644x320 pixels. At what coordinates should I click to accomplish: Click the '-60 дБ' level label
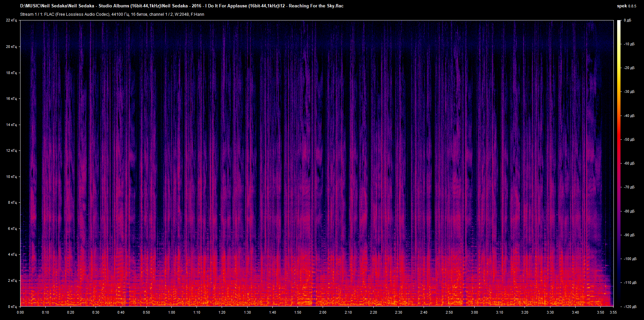[x=629, y=163]
